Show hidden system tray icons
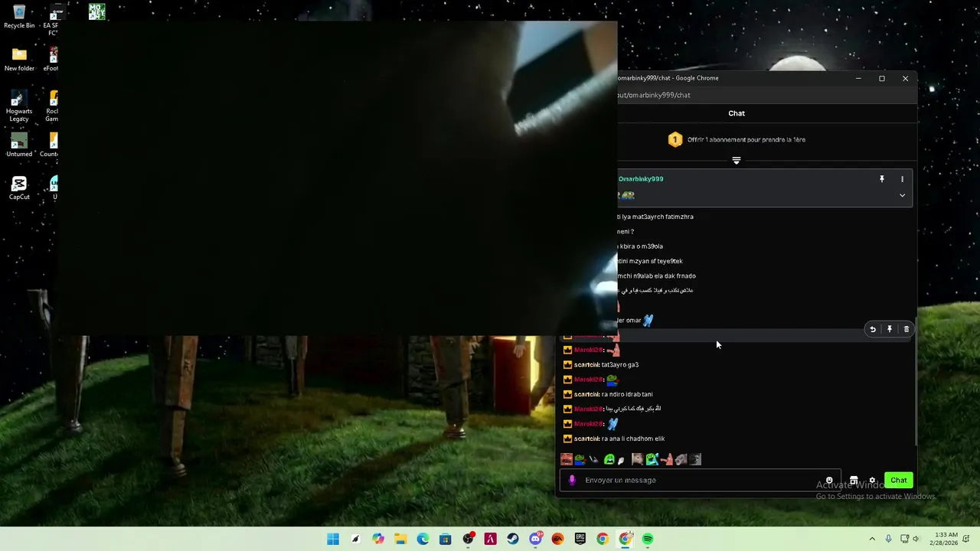Image resolution: width=980 pixels, height=551 pixels. [872, 539]
